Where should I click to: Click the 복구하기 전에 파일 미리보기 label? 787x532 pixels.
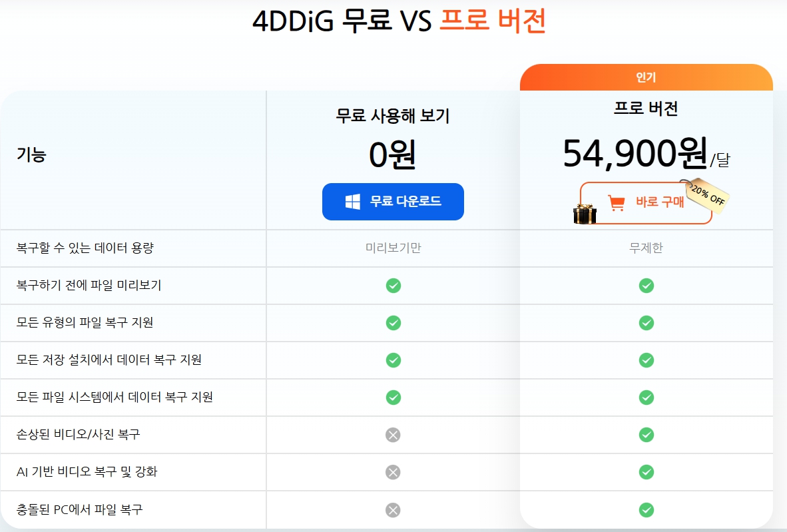pyautogui.click(x=89, y=285)
